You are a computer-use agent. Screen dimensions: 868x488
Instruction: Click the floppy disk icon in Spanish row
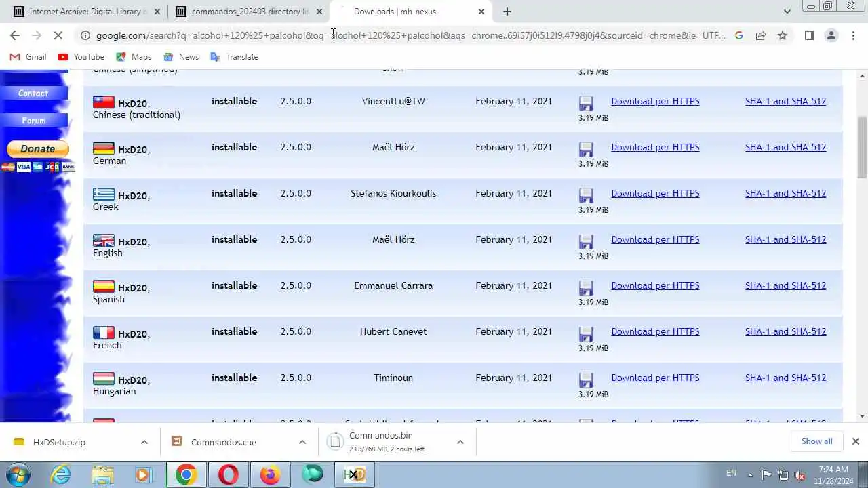pyautogui.click(x=586, y=287)
